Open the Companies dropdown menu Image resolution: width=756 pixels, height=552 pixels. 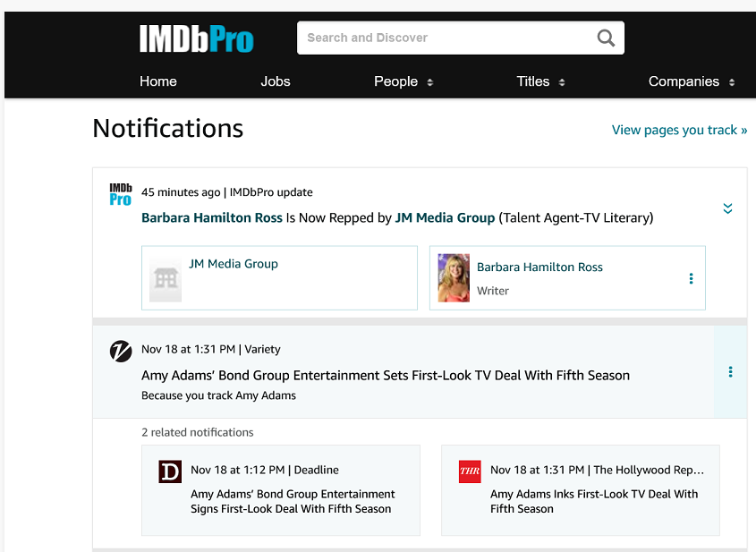click(691, 81)
